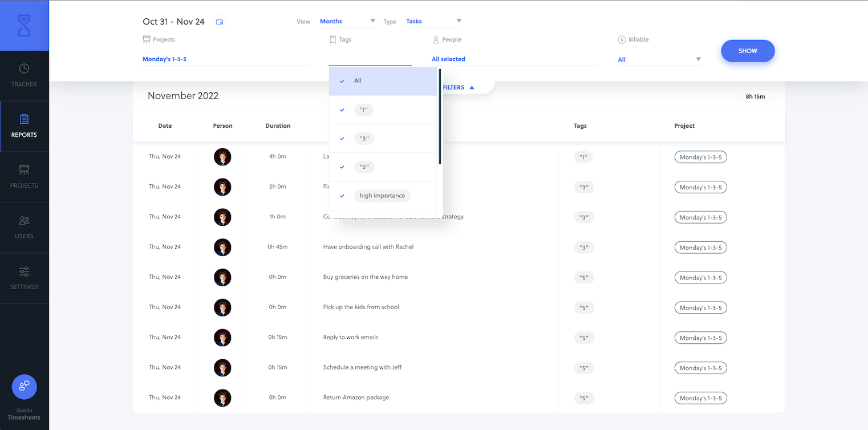Go to Reports in the sidebar
Screen dimensions: 868x430
pos(24,127)
